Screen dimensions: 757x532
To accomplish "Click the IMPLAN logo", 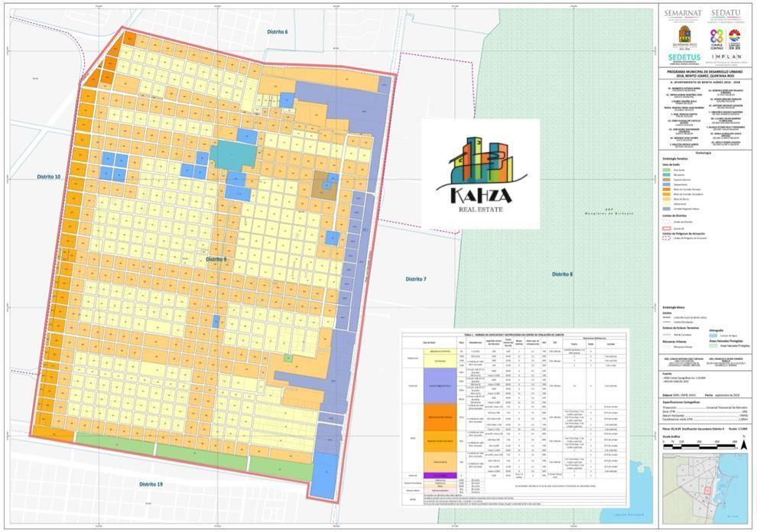I will 725,57.
